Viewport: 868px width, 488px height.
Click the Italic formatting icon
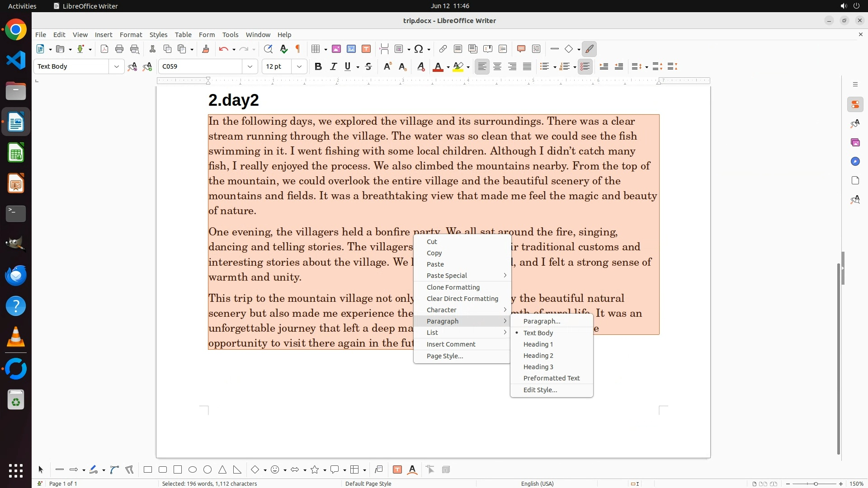333,66
